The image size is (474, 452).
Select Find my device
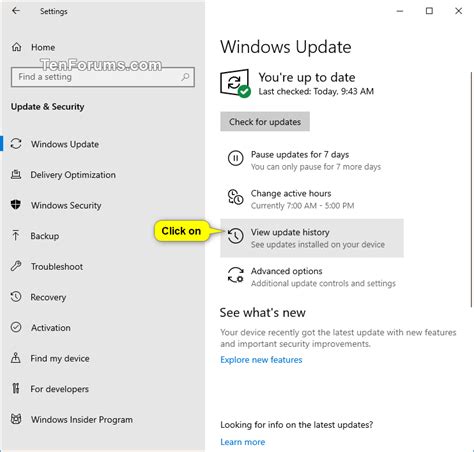tap(60, 358)
